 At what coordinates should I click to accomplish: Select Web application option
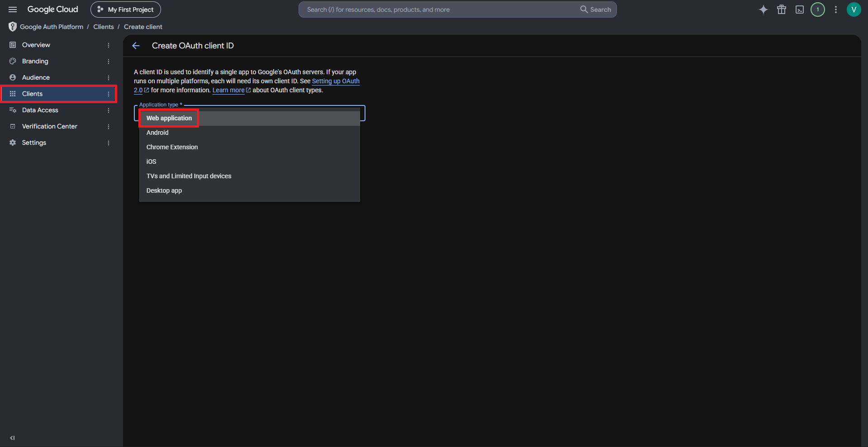tap(250, 118)
